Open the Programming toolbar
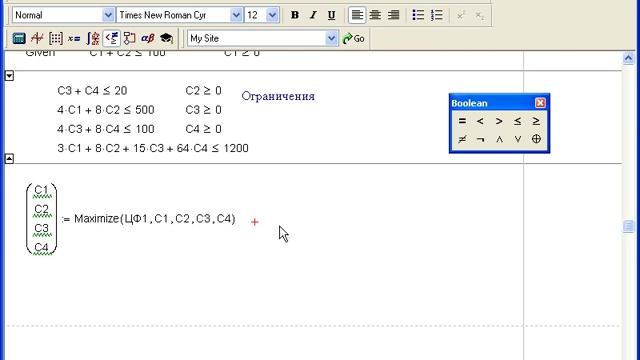640x360 pixels. pos(129,38)
